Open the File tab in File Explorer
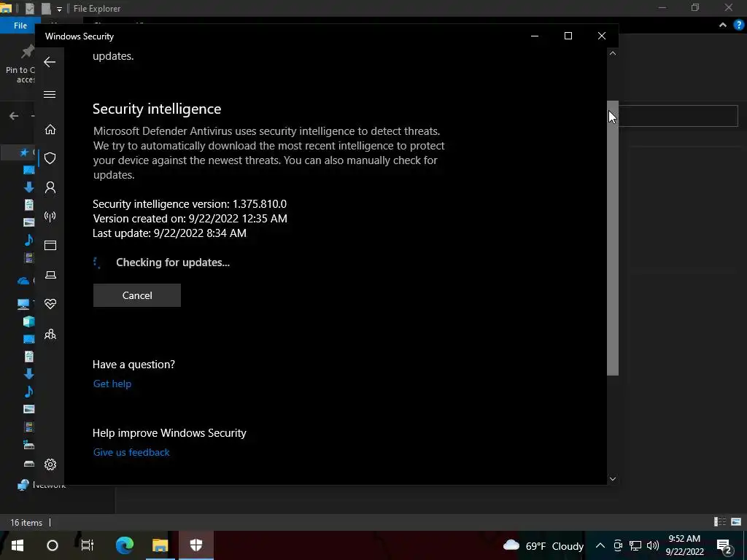This screenshot has height=560, width=747. click(20, 26)
